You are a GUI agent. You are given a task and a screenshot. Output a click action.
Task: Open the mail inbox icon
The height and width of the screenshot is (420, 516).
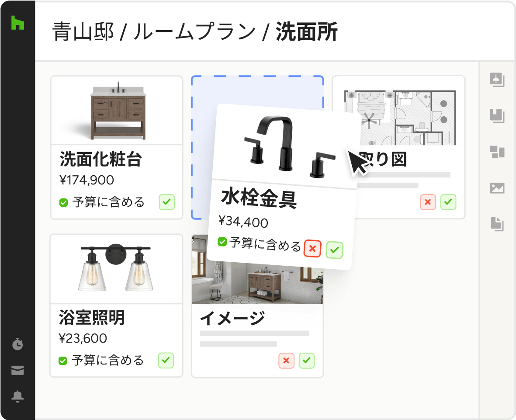(x=17, y=370)
